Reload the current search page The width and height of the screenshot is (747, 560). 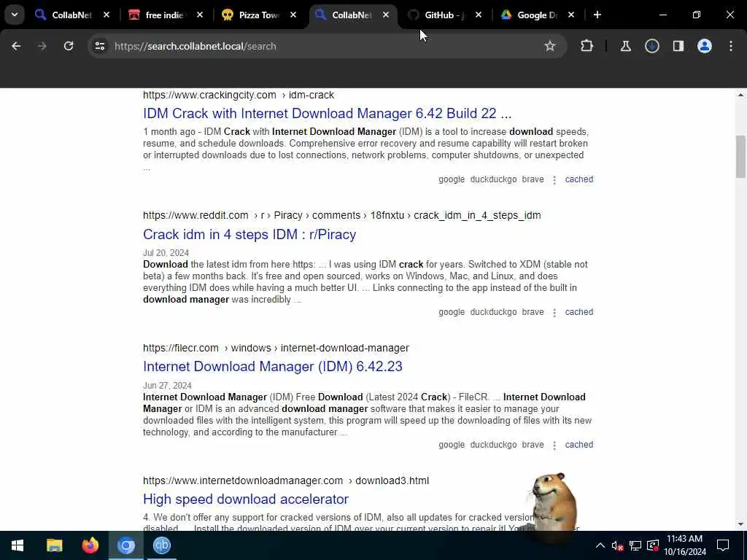69,46
